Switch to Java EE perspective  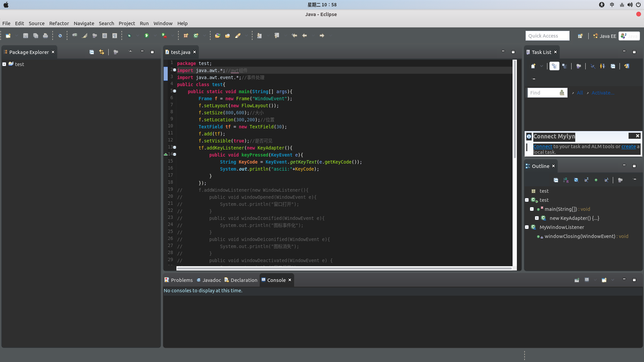605,36
